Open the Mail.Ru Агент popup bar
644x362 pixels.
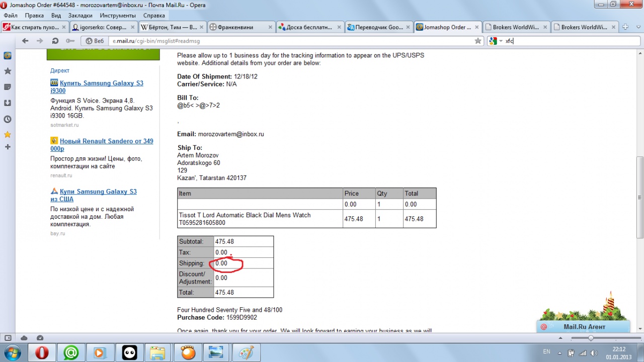pos(583,327)
